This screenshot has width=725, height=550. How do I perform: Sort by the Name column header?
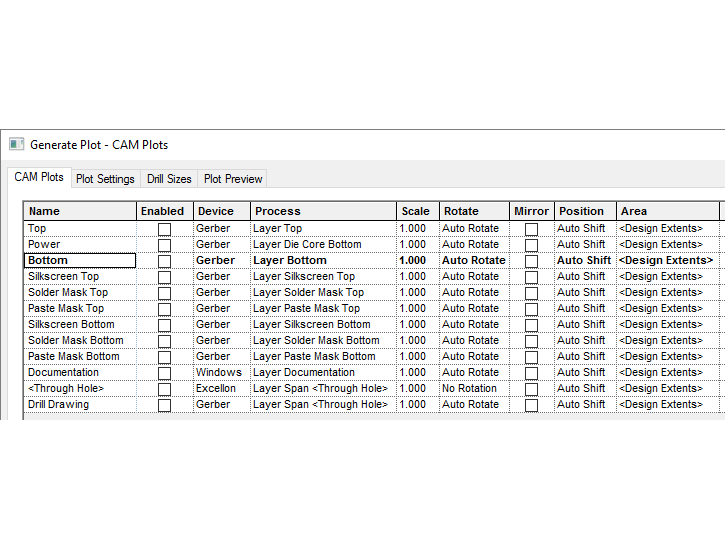(80, 211)
